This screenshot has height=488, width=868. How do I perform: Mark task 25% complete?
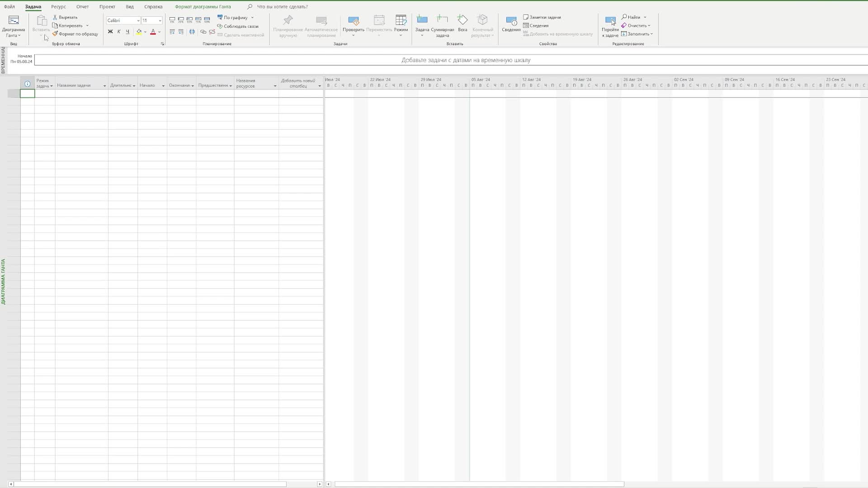181,20
